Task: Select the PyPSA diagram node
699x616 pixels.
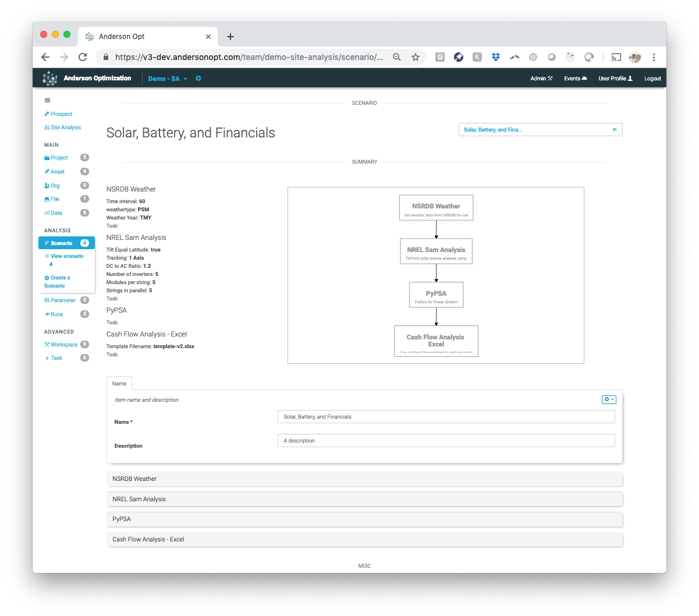Action: pyautogui.click(x=437, y=295)
